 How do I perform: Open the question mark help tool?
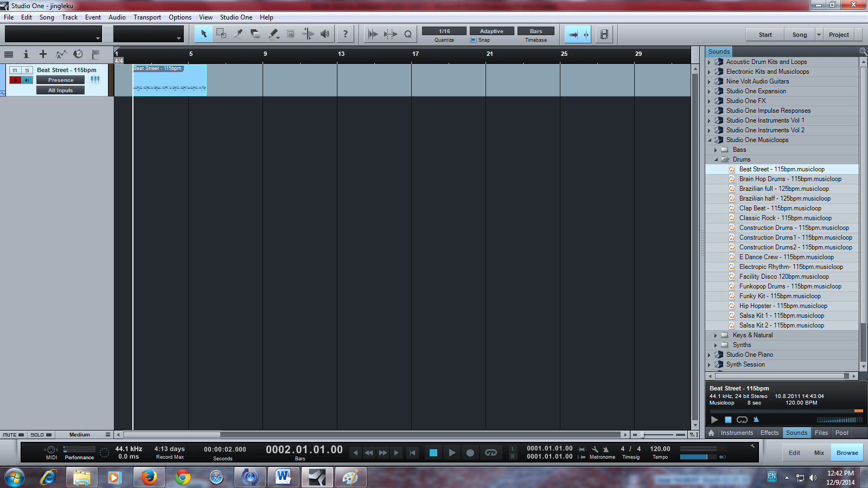(345, 34)
